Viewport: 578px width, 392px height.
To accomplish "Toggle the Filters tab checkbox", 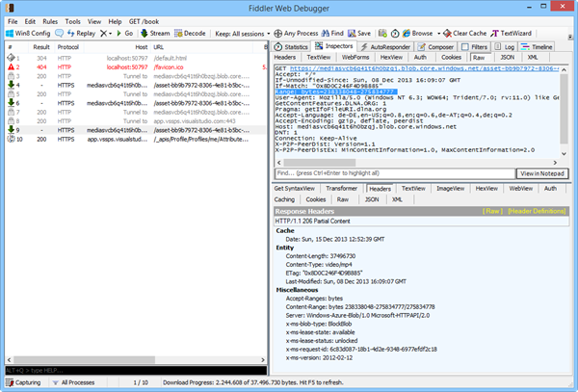I will (x=465, y=46).
